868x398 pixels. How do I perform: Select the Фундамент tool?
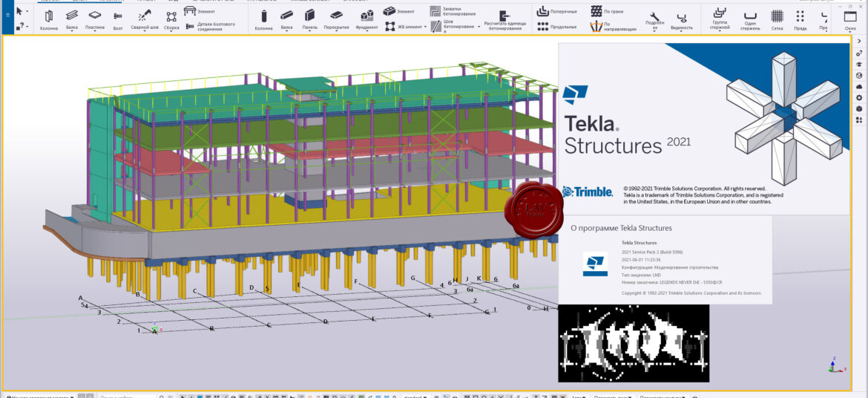(x=366, y=19)
